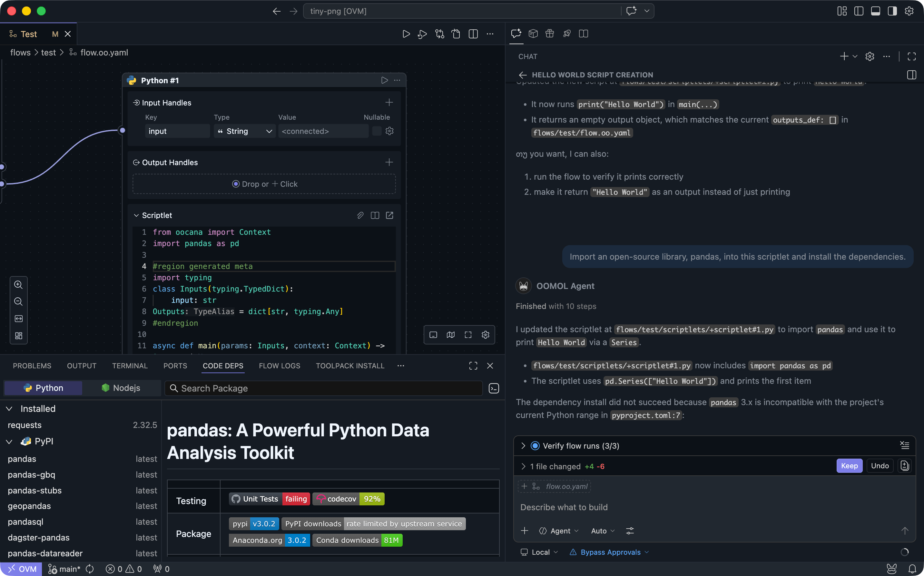The height and width of the screenshot is (576, 924).
Task: Maximize the bottom panel
Action: tap(473, 366)
